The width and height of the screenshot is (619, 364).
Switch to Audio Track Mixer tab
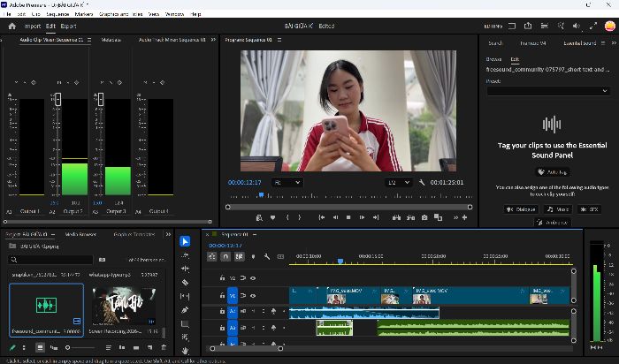pyautogui.click(x=172, y=40)
